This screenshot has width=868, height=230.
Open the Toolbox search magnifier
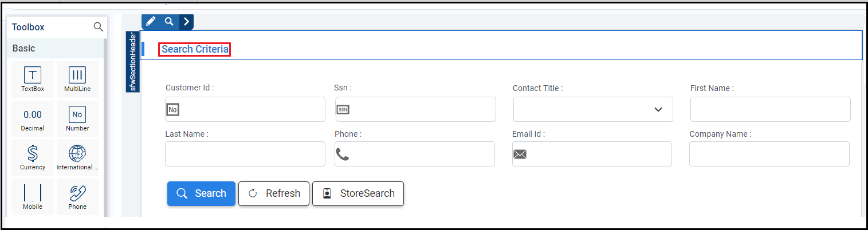98,27
